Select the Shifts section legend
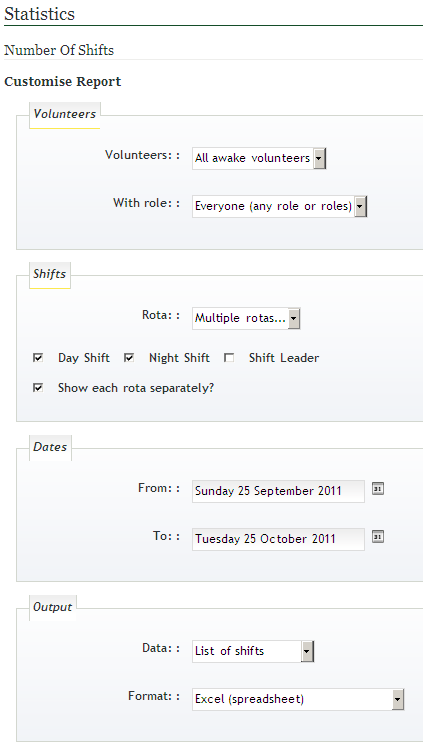Screen dimensions: 423x749 point(50,275)
